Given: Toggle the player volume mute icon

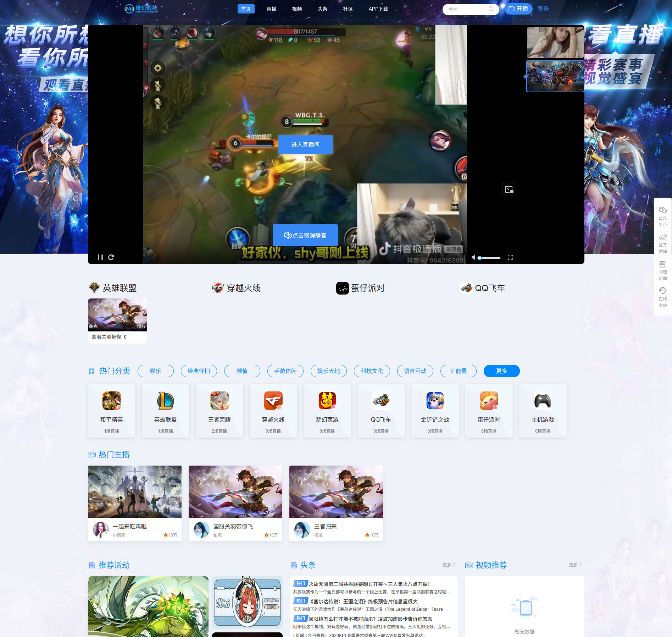Looking at the screenshot, I should 473,257.
